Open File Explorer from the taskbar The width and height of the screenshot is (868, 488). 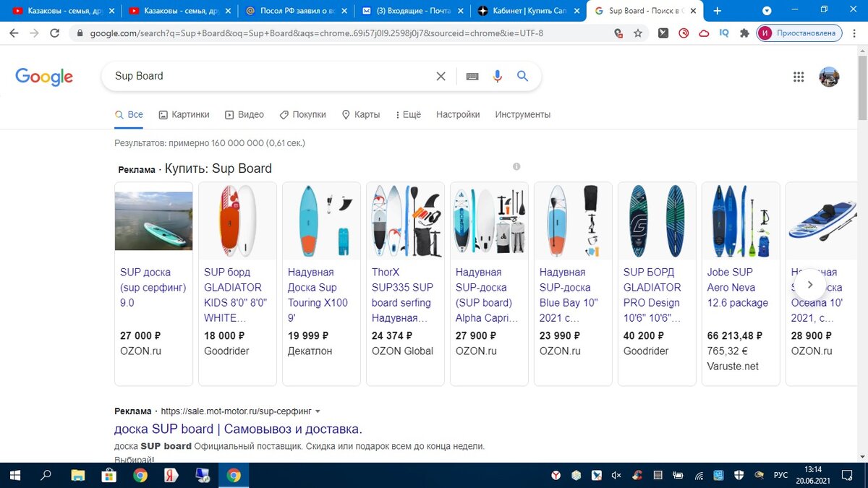[x=77, y=475]
